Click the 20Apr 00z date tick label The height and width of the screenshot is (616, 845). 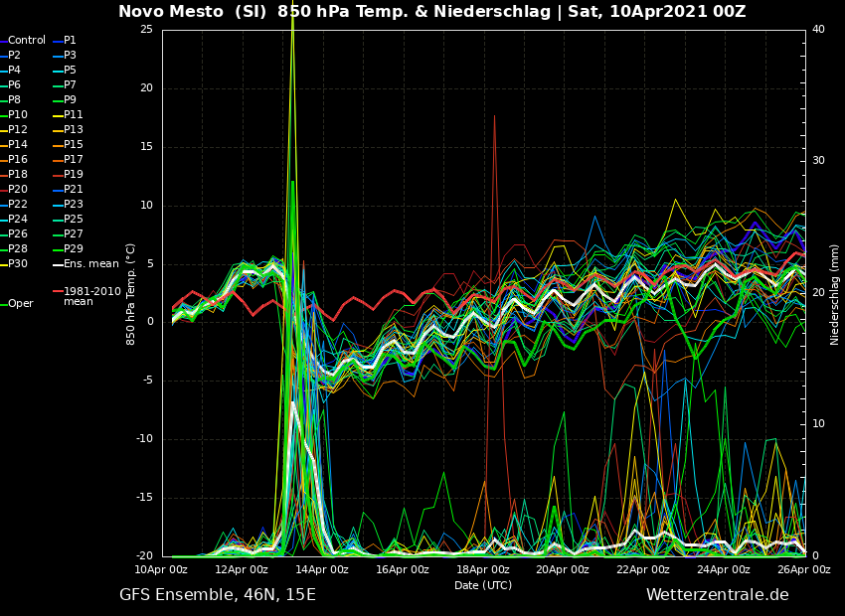pyautogui.click(x=562, y=569)
